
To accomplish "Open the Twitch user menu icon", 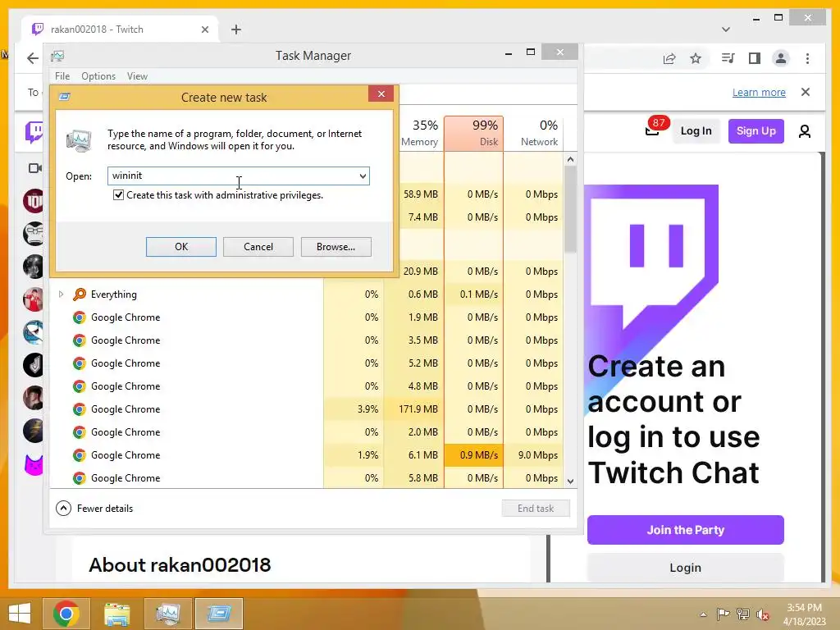I will coord(804,131).
